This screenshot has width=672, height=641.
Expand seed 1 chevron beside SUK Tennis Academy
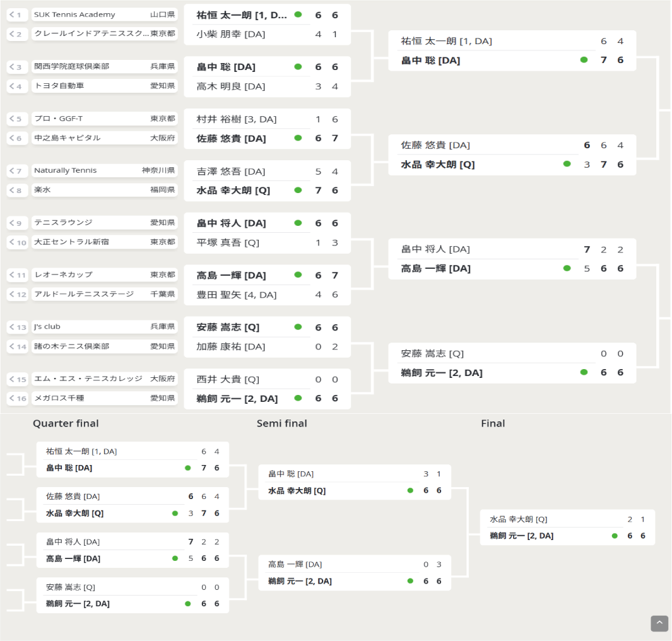(x=17, y=15)
